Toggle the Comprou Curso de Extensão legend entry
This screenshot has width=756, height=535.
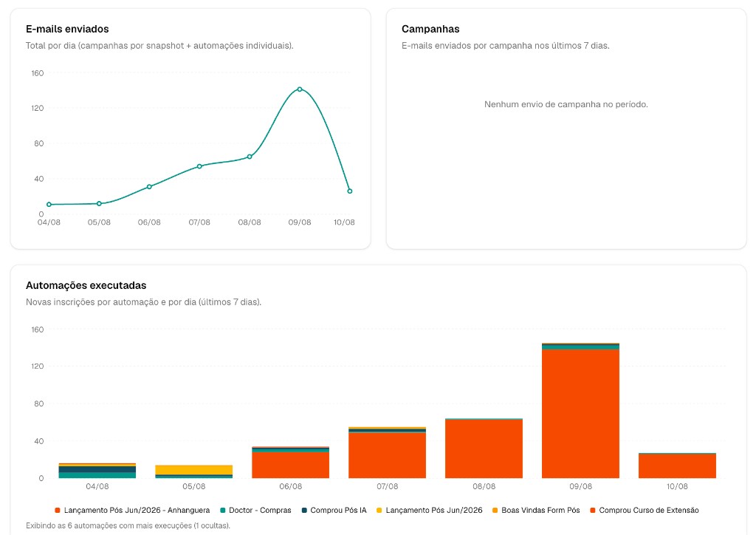point(645,510)
